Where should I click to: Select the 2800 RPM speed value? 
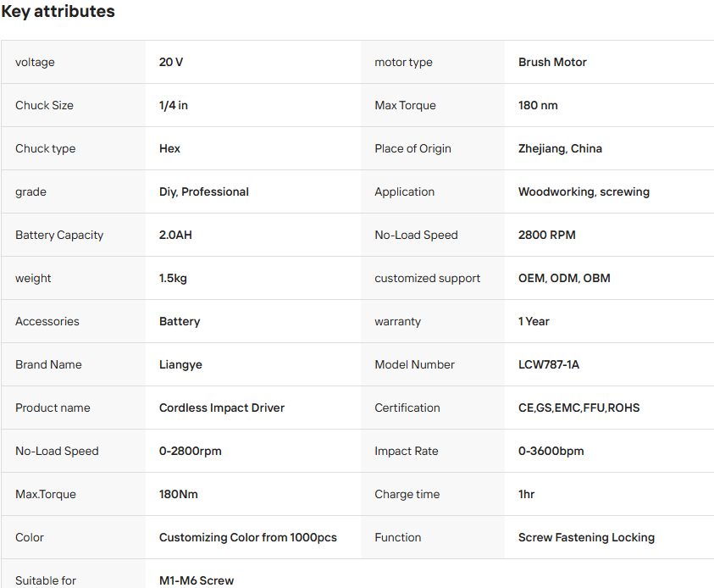547,235
